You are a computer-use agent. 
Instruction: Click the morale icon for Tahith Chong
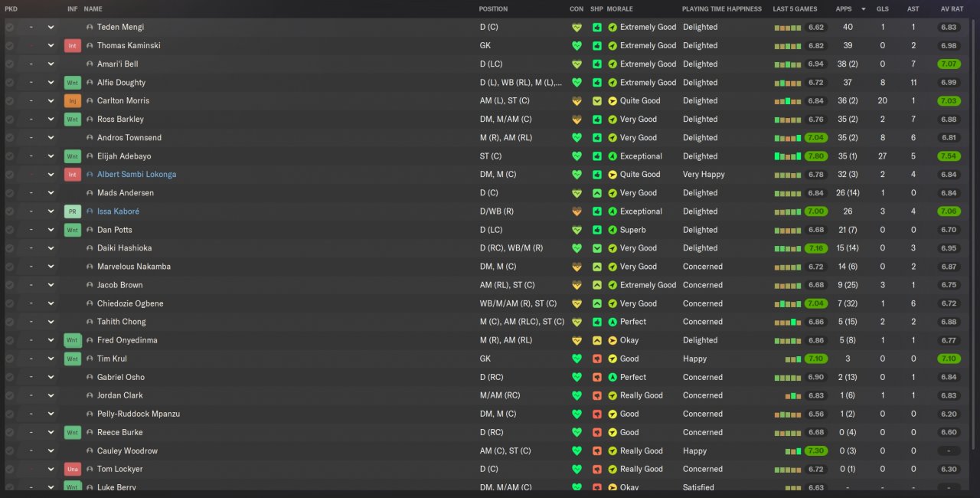[x=612, y=322]
